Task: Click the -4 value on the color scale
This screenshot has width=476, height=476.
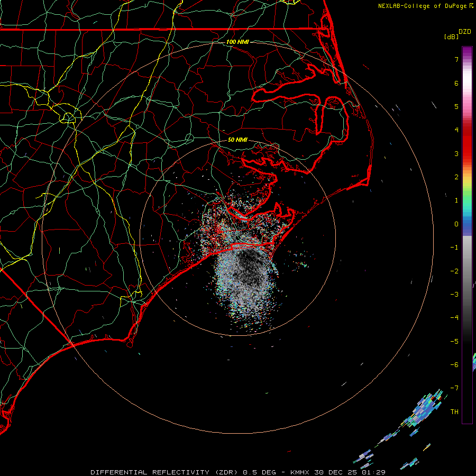Action: click(454, 318)
